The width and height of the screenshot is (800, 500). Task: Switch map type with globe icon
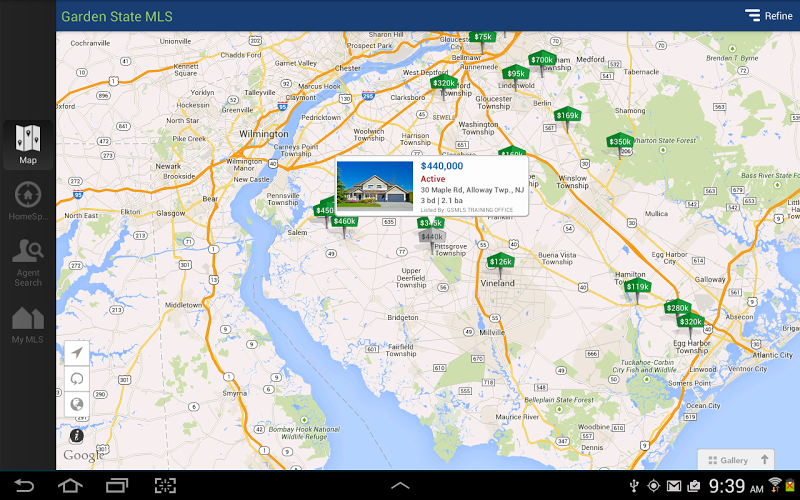[x=77, y=405]
